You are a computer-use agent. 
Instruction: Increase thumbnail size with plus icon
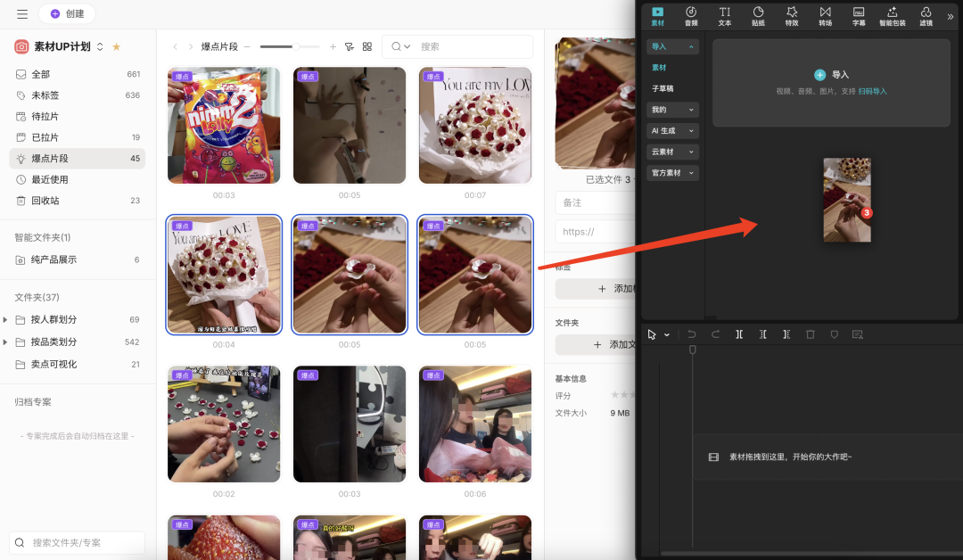pos(333,46)
